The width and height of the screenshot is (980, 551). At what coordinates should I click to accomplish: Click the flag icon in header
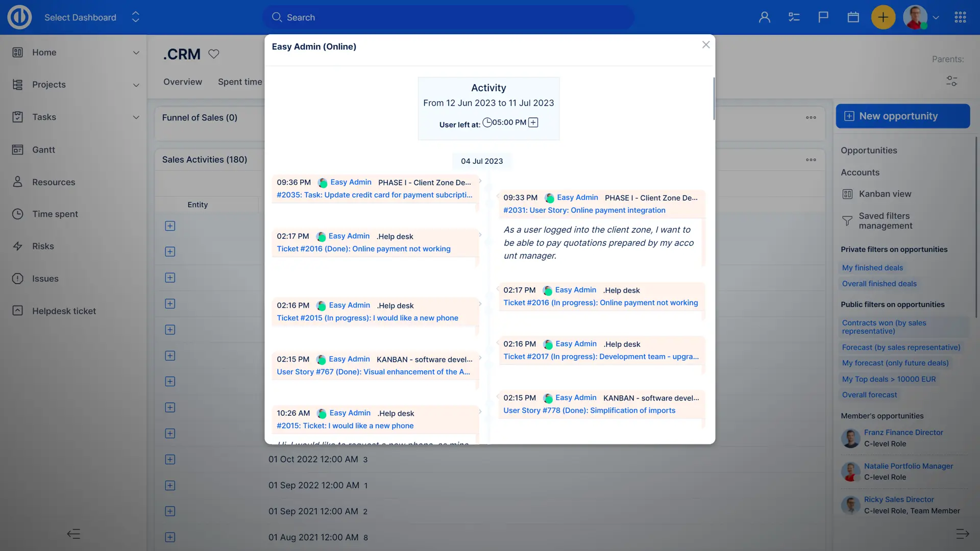click(x=823, y=17)
